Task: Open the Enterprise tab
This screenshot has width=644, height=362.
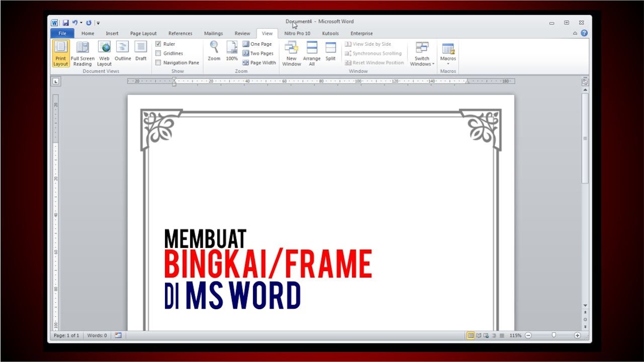Action: [362, 33]
